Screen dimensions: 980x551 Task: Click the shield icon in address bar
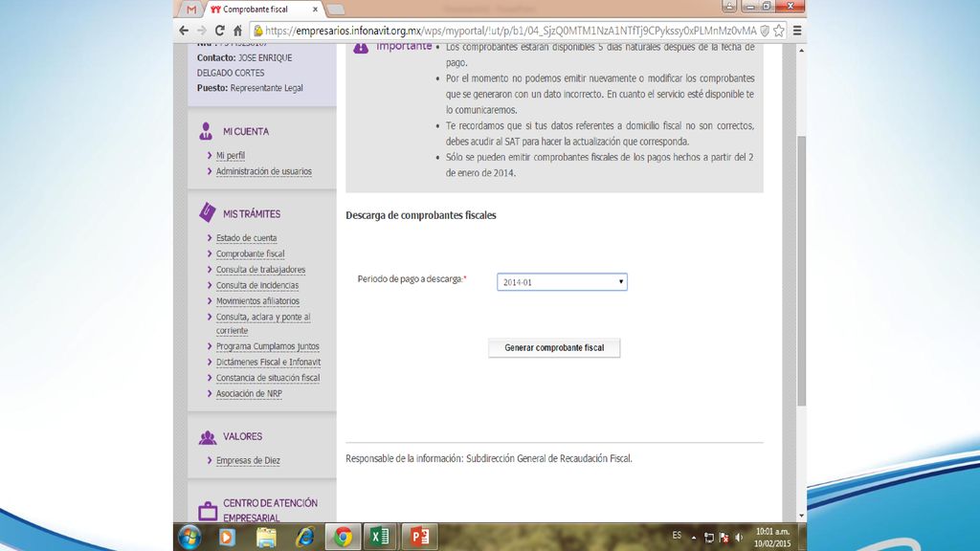click(765, 30)
